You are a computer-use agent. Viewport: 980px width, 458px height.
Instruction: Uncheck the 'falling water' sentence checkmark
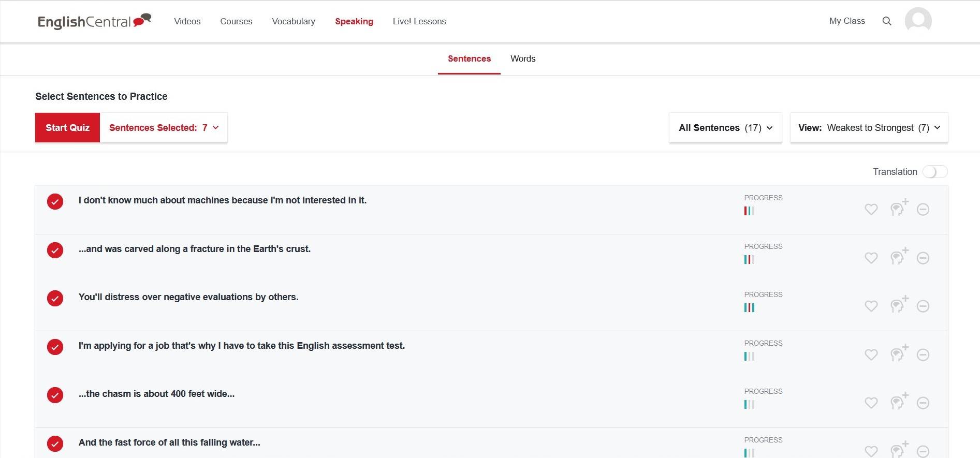point(55,444)
